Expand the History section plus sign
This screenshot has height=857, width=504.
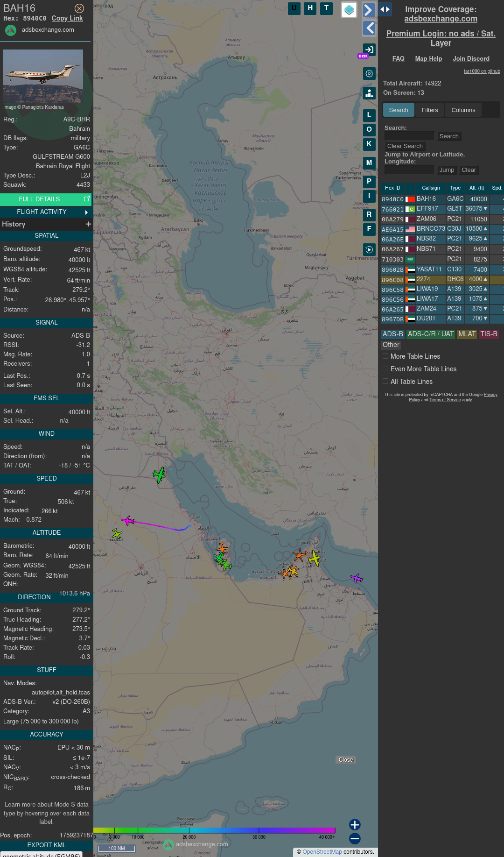pos(88,224)
